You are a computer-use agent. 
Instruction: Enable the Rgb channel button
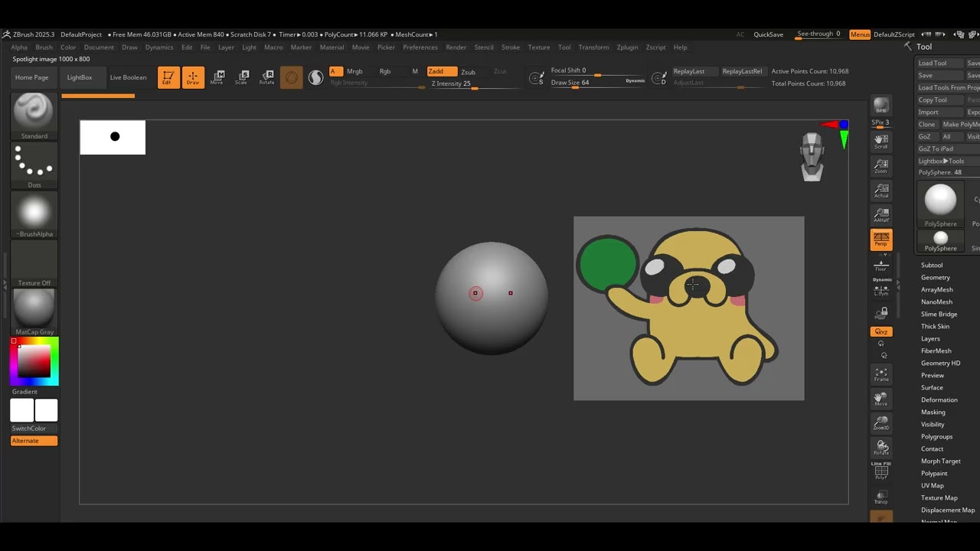385,71
